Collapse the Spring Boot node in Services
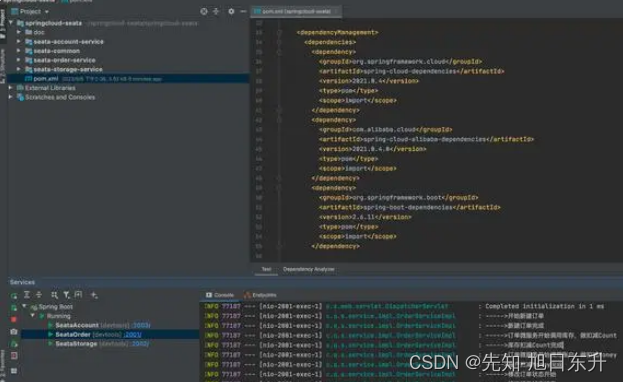 click(x=25, y=306)
